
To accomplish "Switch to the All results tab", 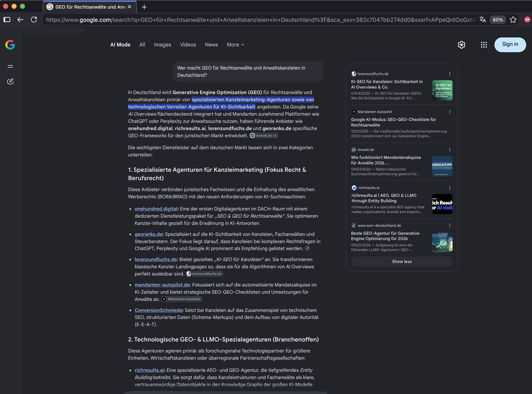I will pos(142,45).
